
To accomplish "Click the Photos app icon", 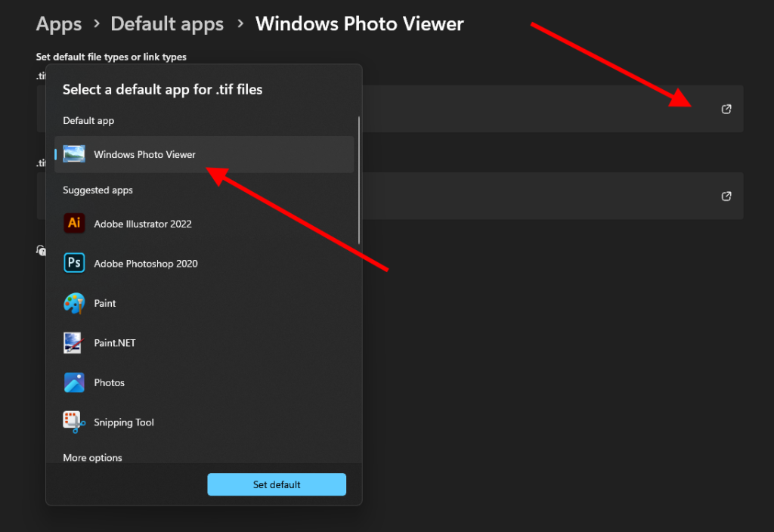I will [x=74, y=382].
